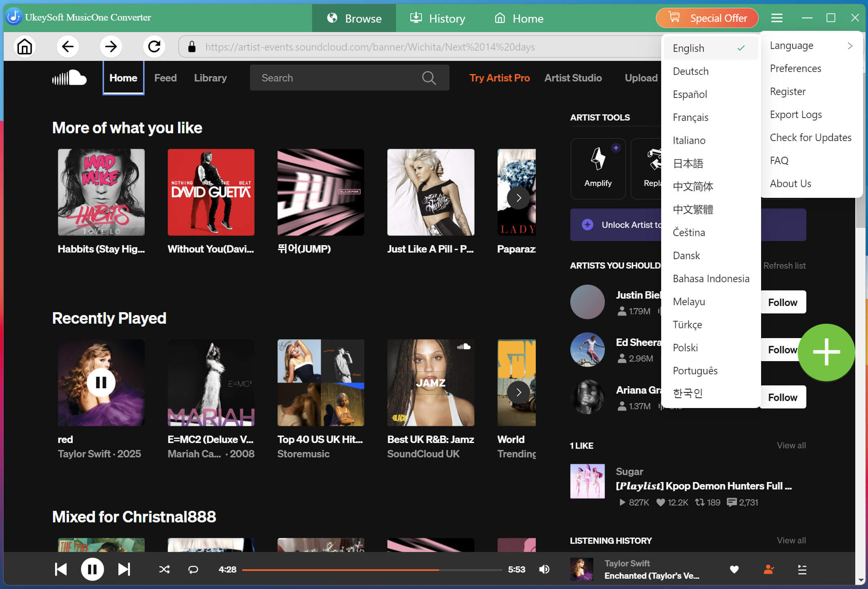Viewport: 868px width, 589px height.
Task: Switch to the top Home tab
Action: click(519, 18)
